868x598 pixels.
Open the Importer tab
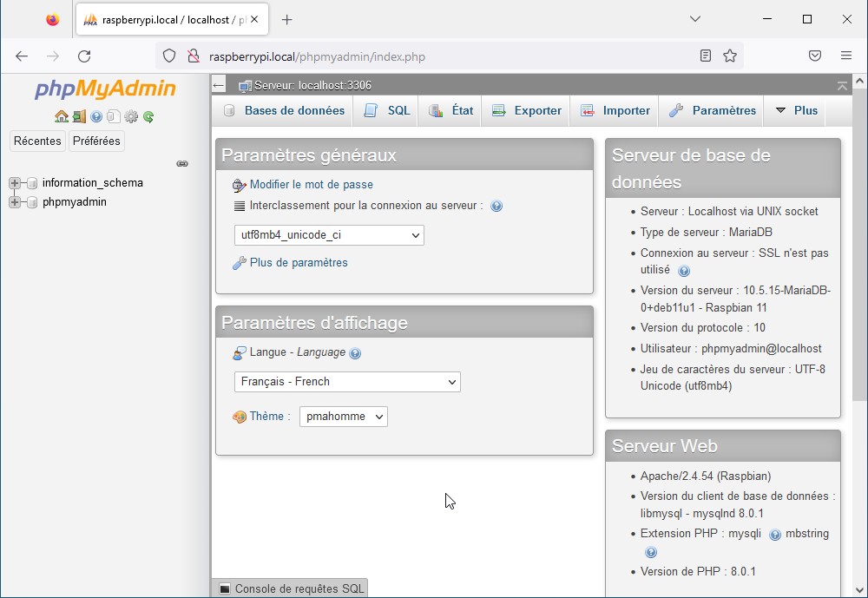615,111
